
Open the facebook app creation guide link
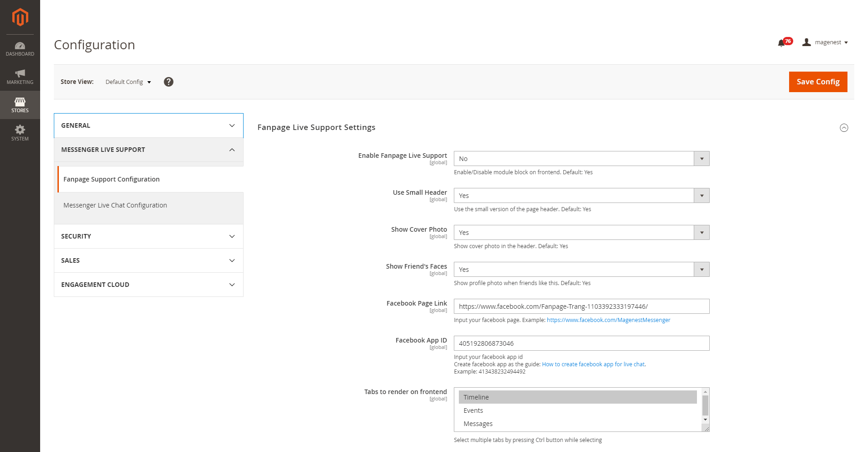pyautogui.click(x=593, y=364)
